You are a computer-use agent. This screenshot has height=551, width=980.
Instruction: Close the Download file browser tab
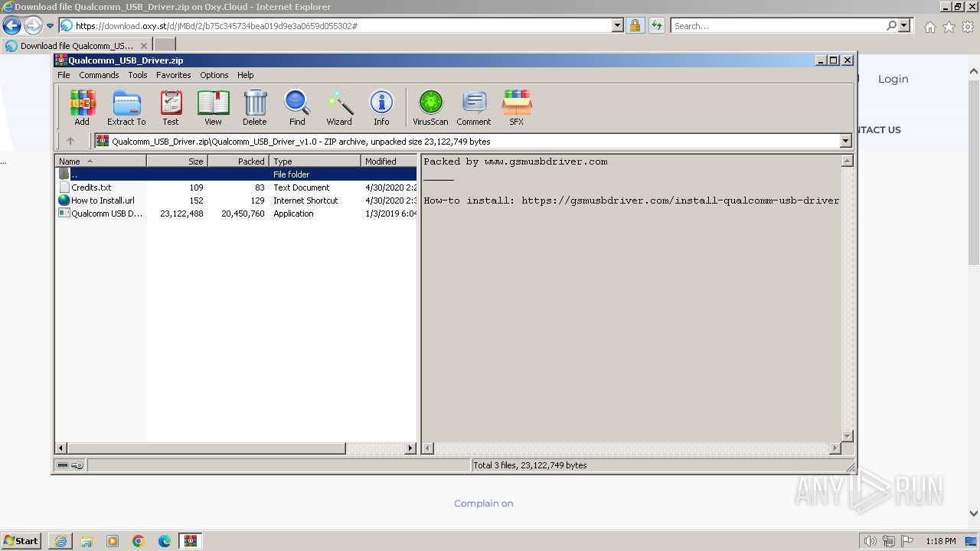pyautogui.click(x=143, y=46)
